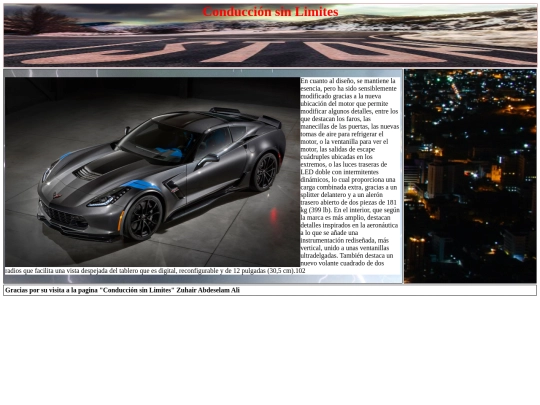Image resolution: width=540 pixels, height=405 pixels.
Task: Click the text line "En cuanto al diseño, se mantiene la"
Action: coord(348,81)
